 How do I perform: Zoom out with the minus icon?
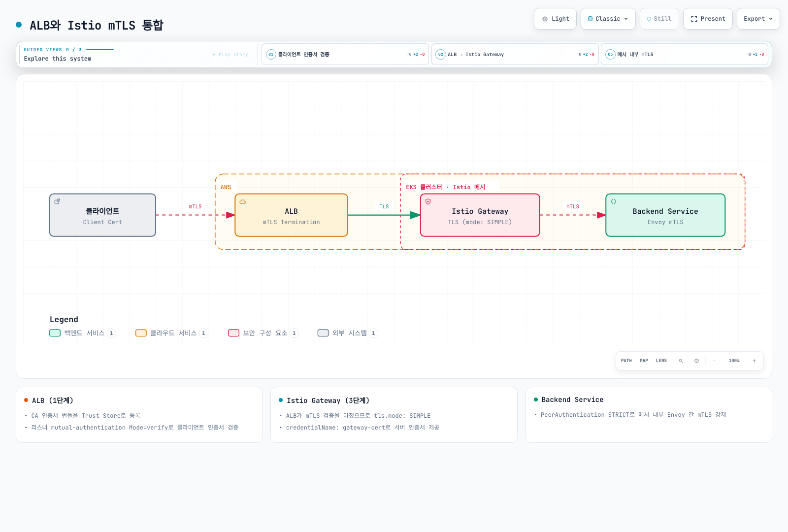(x=714, y=361)
